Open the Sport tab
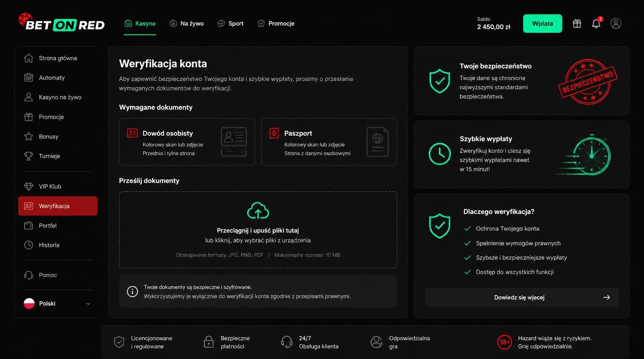Viewport: 644px width, 359px height. pos(230,23)
